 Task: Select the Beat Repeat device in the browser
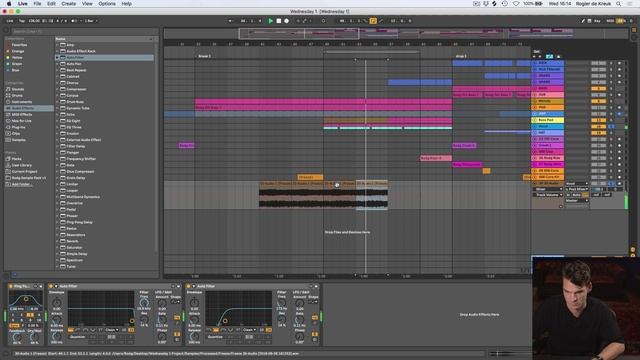coord(76,70)
